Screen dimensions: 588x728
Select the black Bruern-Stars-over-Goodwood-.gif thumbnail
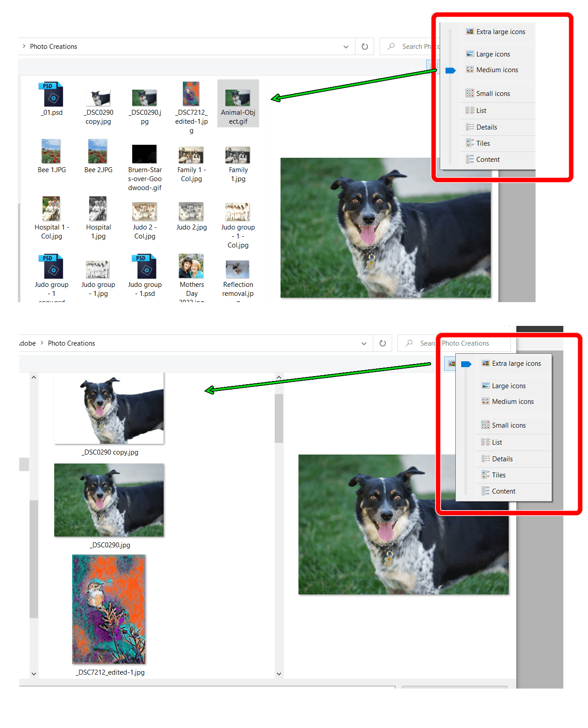point(144,154)
